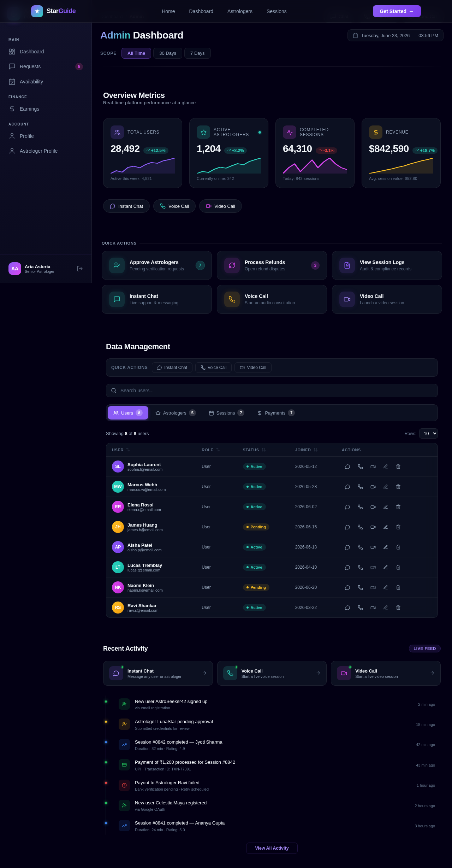Start video call with Ravi Shankar row icon
The height and width of the screenshot is (868, 452).
[373, 608]
